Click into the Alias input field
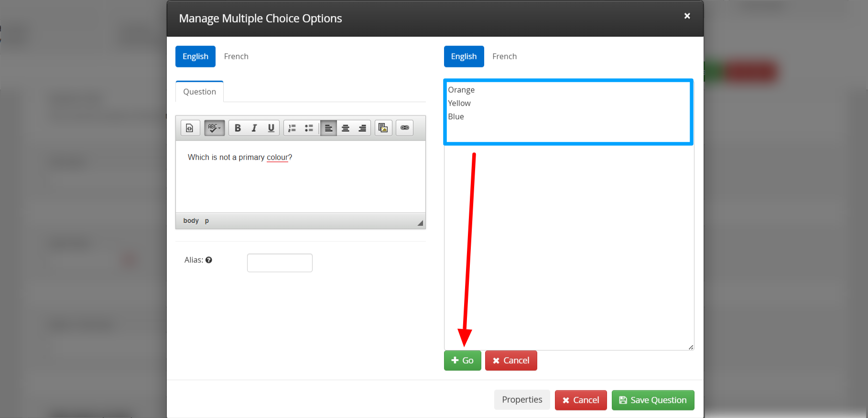 (280, 263)
